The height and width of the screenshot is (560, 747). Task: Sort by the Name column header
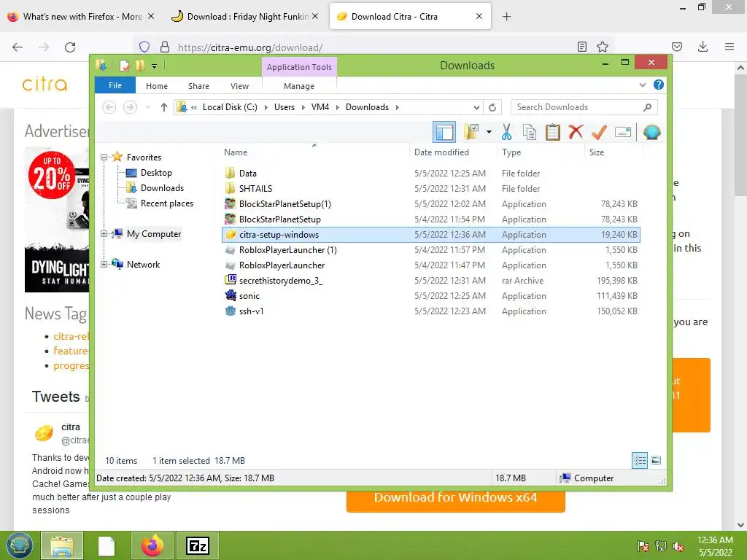tap(315, 152)
